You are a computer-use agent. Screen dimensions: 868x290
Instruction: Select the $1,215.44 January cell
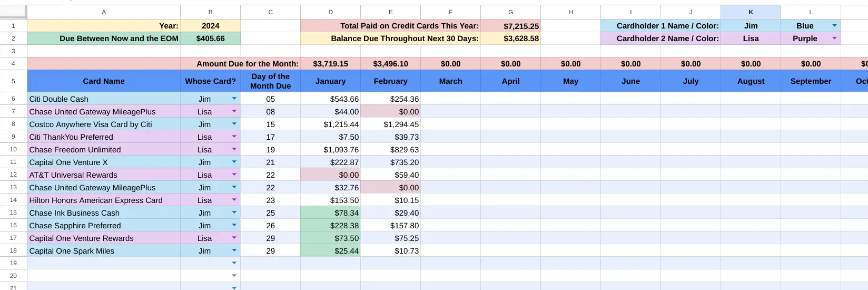click(331, 124)
